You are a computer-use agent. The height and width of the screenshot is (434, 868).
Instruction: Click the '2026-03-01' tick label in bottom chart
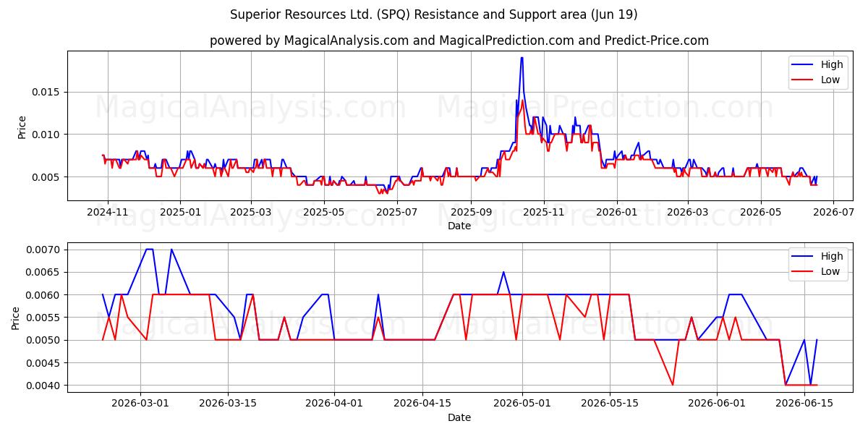[x=140, y=404]
